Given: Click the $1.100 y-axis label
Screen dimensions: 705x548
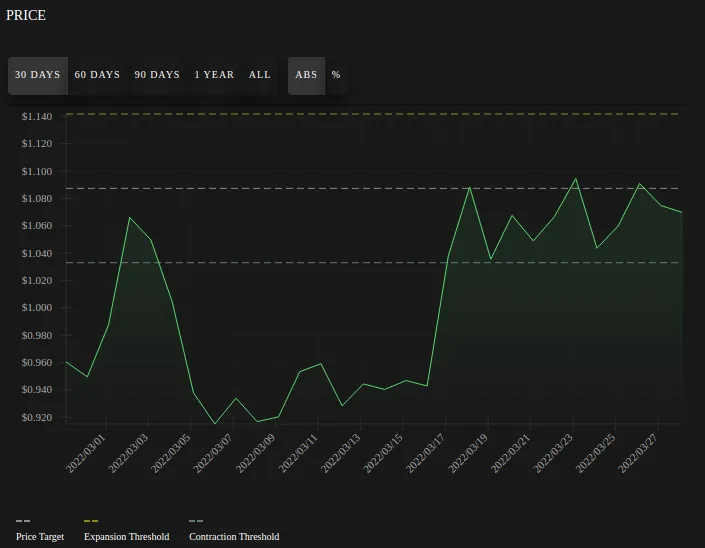Looking at the screenshot, I should 37,171.
